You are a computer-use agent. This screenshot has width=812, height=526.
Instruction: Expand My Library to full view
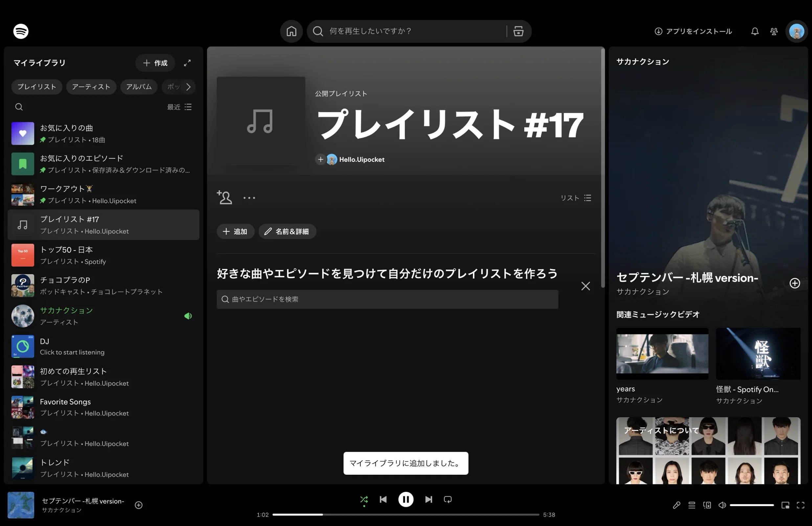[187, 63]
